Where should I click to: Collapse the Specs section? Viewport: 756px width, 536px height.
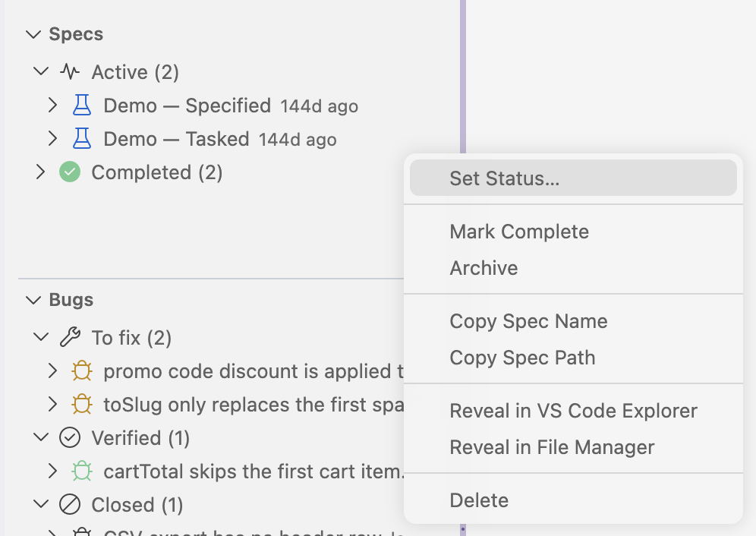(x=33, y=34)
